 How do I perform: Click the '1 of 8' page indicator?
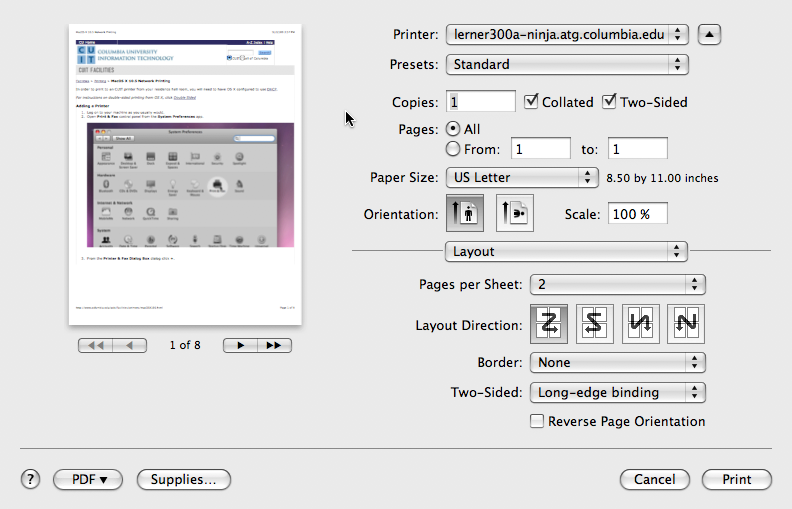click(185, 345)
